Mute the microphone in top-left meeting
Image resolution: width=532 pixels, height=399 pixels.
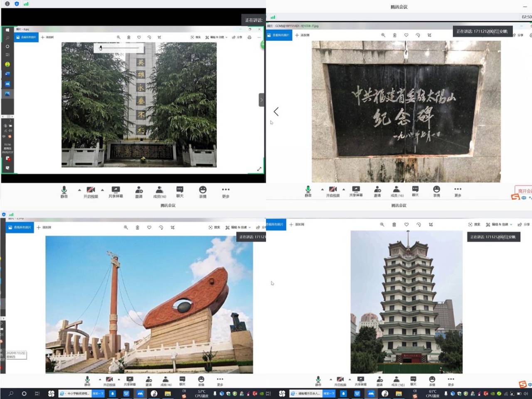[64, 191]
